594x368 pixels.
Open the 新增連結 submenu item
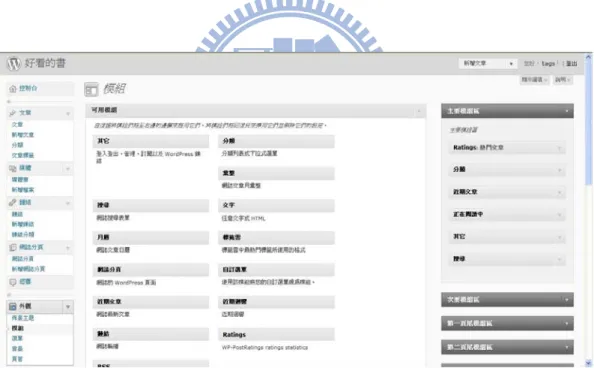(x=23, y=224)
